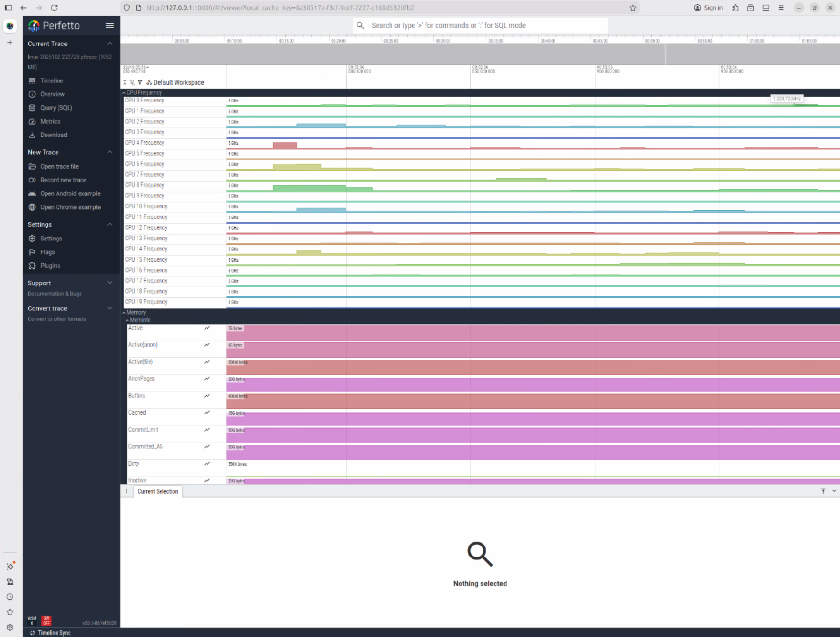Open the browser sidebar settings gear

coord(10,627)
